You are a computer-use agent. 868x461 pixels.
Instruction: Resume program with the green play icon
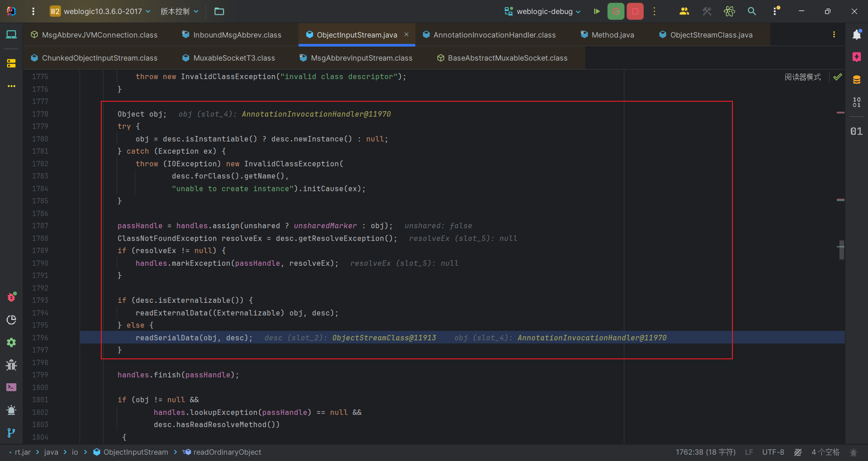click(597, 11)
